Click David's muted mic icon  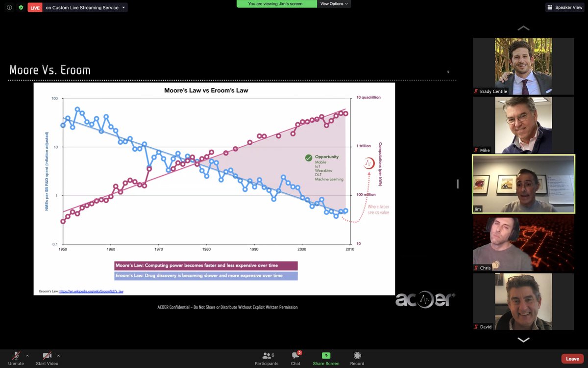point(476,327)
